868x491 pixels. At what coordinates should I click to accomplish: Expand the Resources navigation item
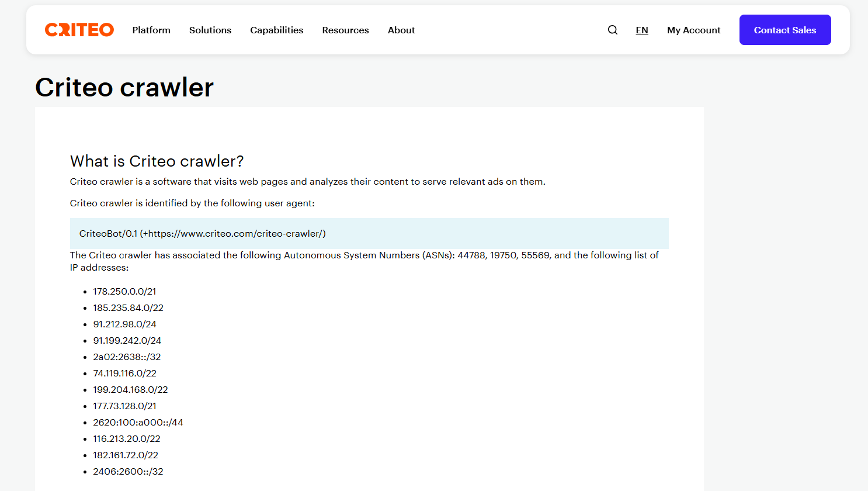[x=345, y=30]
